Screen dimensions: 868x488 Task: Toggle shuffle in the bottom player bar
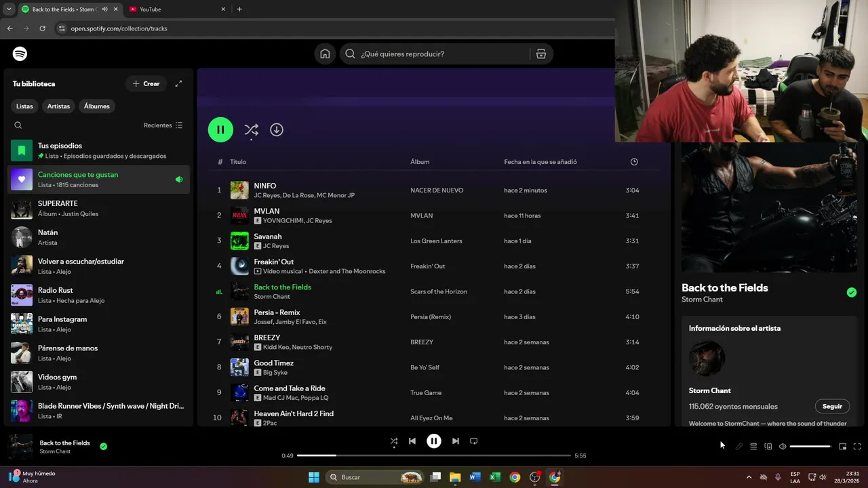point(394,441)
